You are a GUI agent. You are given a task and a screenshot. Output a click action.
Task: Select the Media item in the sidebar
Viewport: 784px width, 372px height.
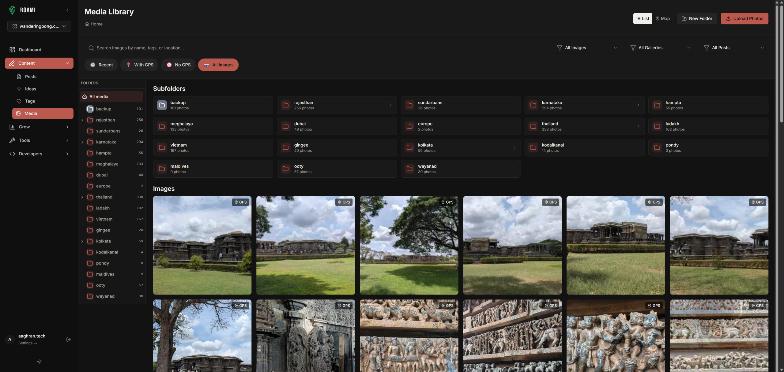42,114
